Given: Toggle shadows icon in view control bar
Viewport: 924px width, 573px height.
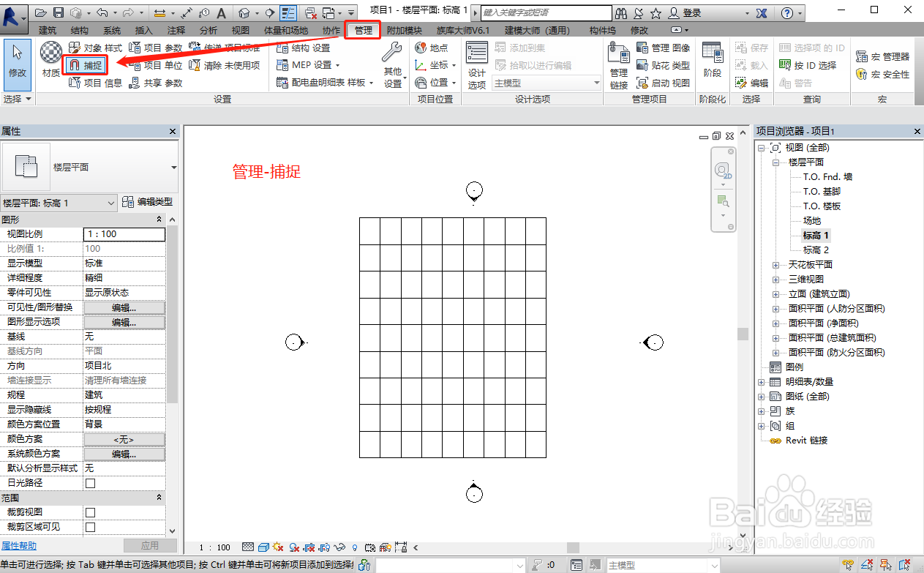Looking at the screenshot, I should [293, 547].
